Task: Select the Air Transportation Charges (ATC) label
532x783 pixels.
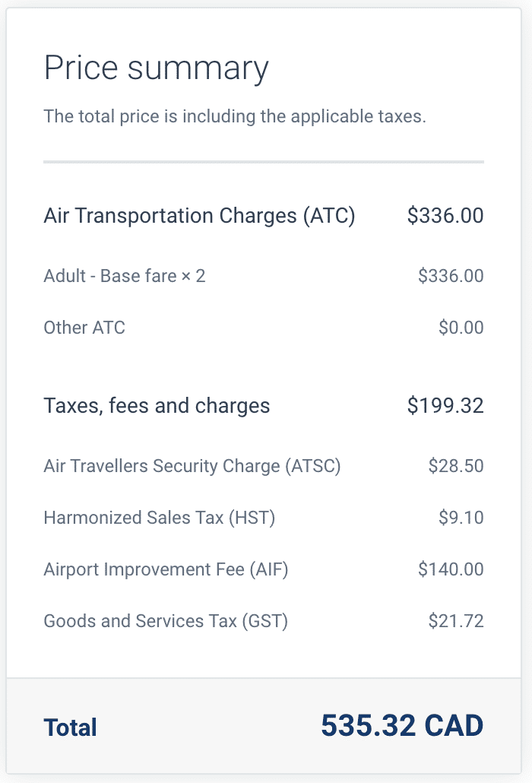Action: (199, 216)
